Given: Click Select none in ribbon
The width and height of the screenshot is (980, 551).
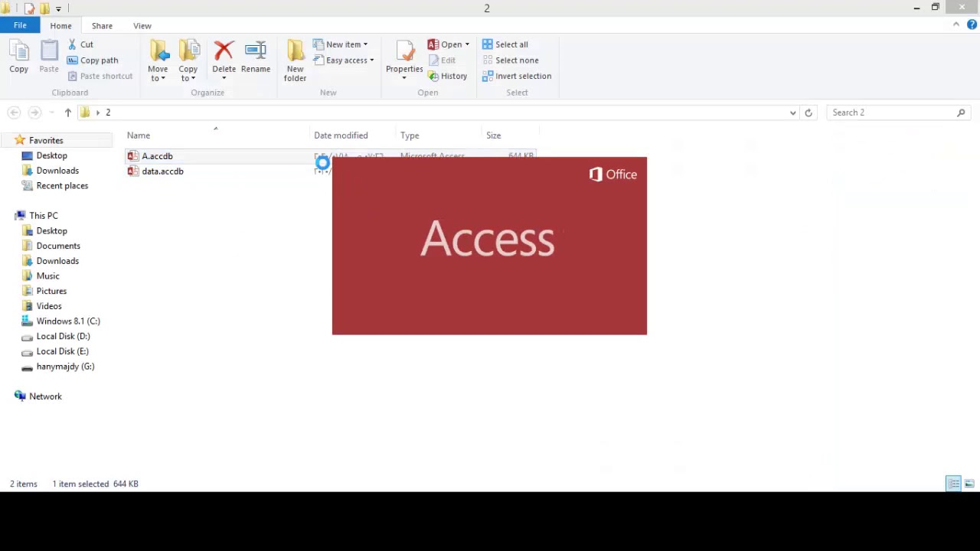Looking at the screenshot, I should pyautogui.click(x=511, y=60).
